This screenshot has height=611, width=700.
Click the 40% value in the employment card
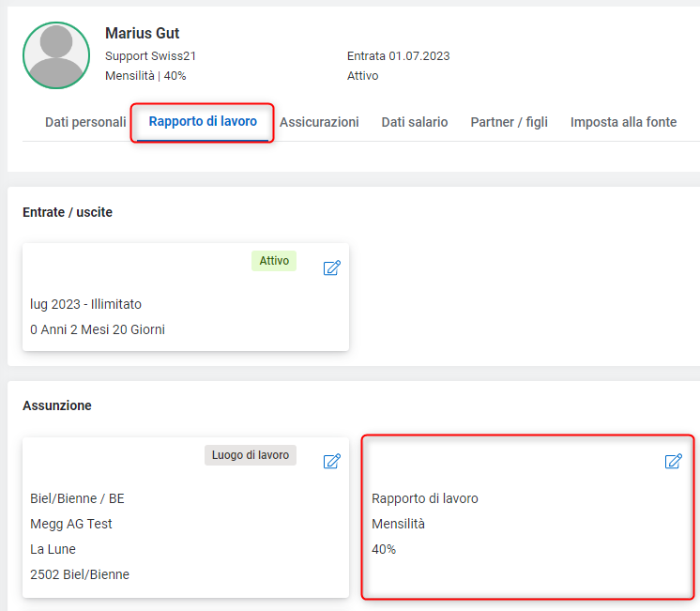[x=384, y=549]
